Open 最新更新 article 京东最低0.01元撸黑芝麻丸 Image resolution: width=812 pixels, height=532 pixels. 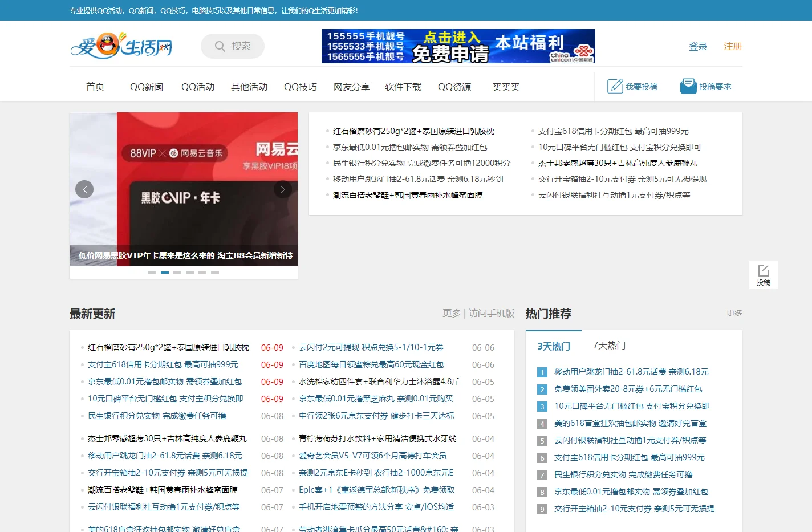(376, 399)
